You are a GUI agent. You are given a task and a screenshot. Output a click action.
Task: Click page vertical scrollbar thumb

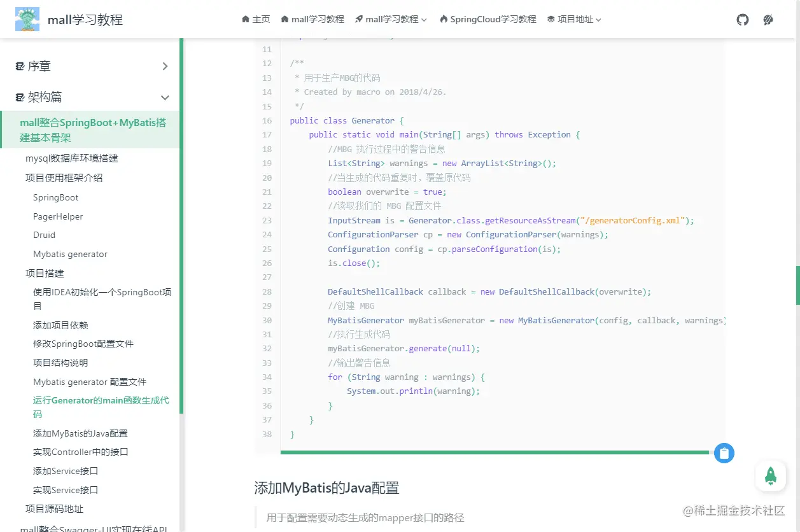[798, 285]
